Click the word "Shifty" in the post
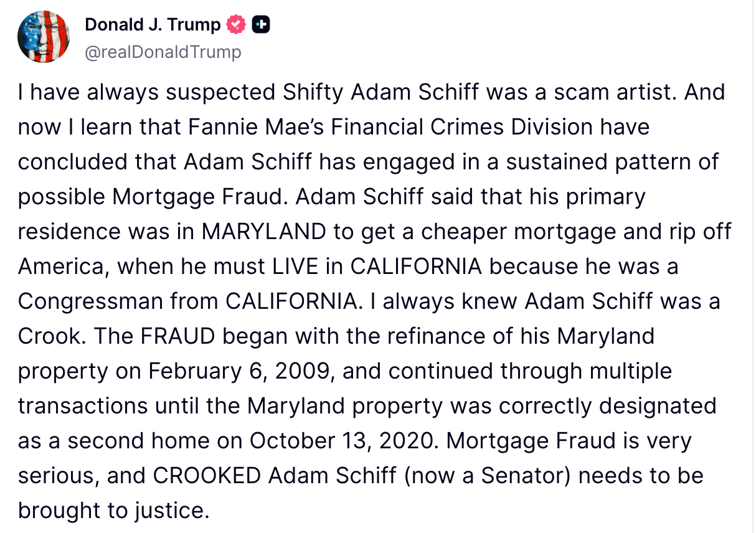 (314, 92)
